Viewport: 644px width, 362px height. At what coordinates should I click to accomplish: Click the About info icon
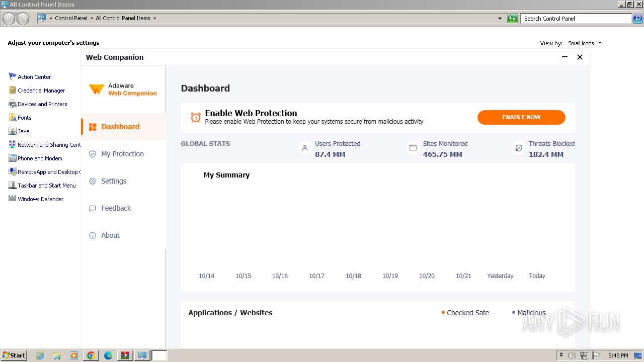pos(93,235)
